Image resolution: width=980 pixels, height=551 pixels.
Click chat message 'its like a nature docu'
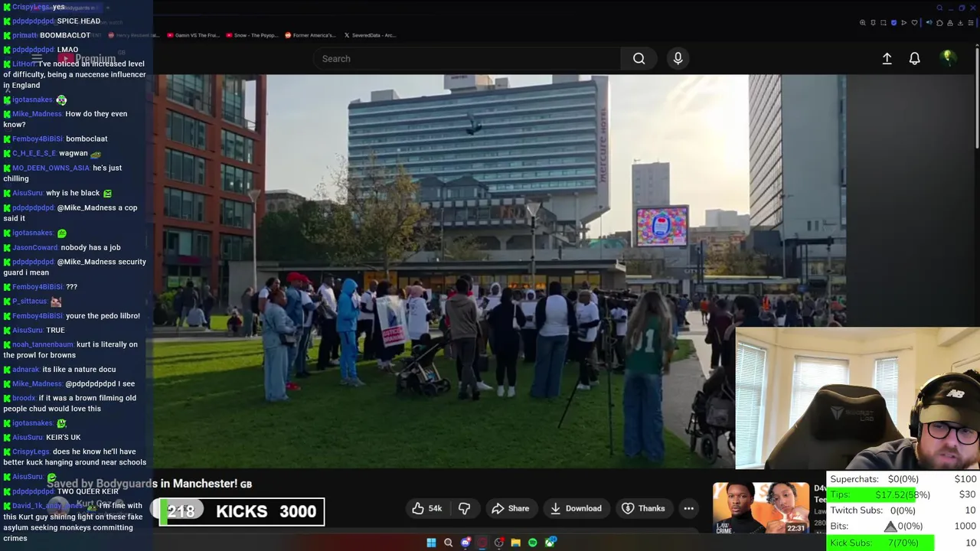click(79, 370)
